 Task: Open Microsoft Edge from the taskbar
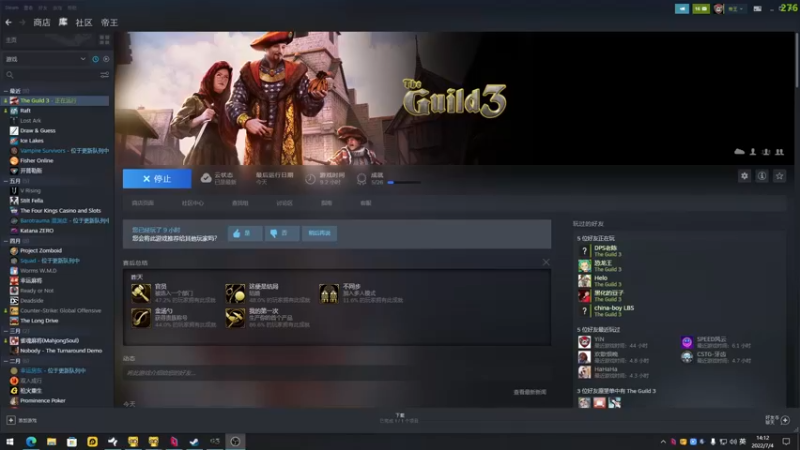31,441
